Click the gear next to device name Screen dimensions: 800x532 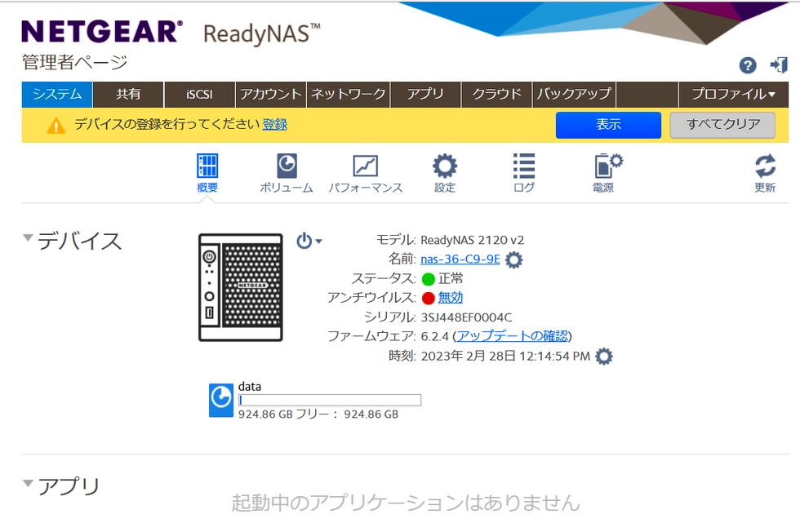coord(513,260)
